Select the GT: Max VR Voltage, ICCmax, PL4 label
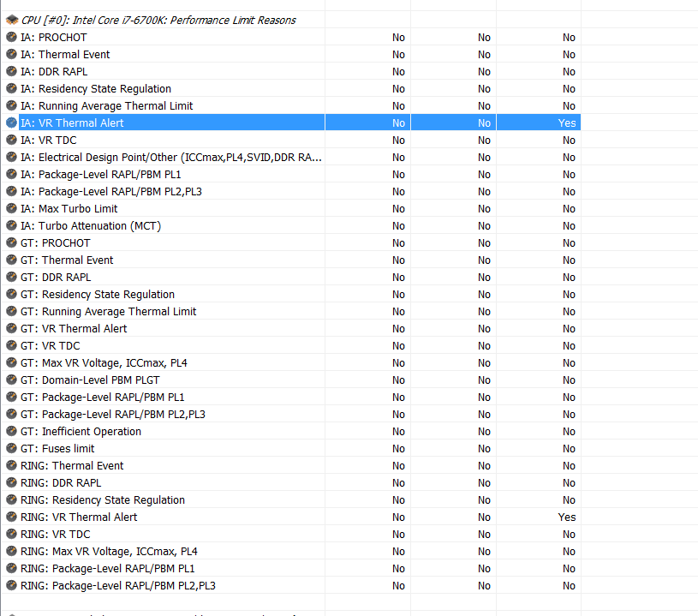The height and width of the screenshot is (616, 698). (104, 363)
